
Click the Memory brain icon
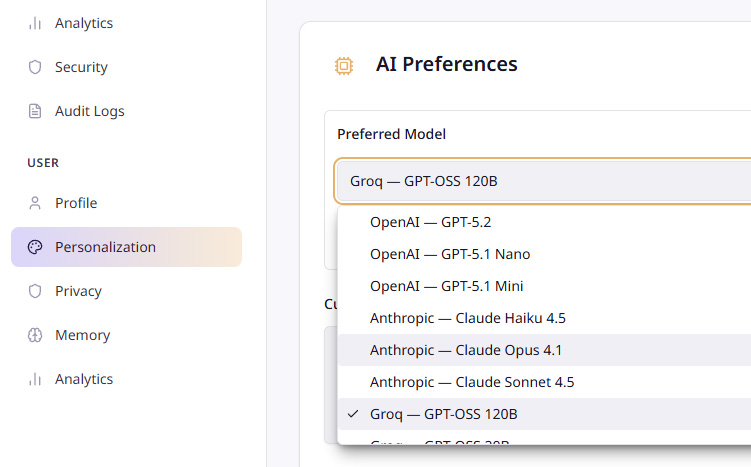(x=35, y=335)
